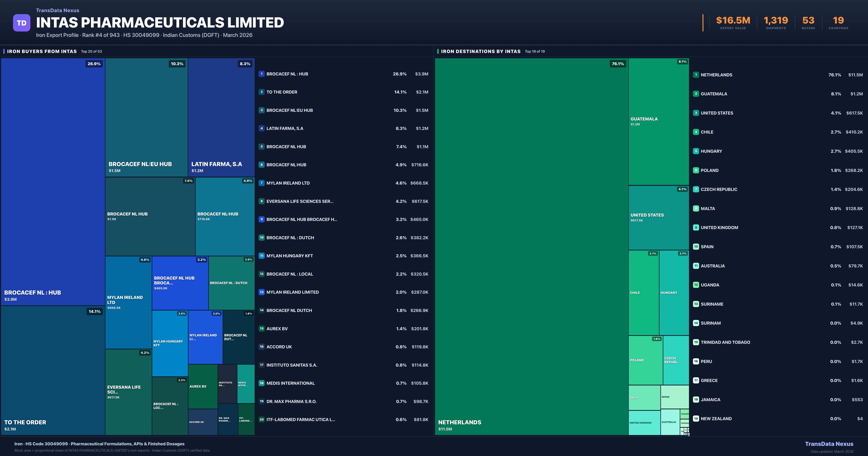Click rank badge 19 beside NEW ZEALAND
Image resolution: width=868 pixels, height=456 pixels.
696,419
